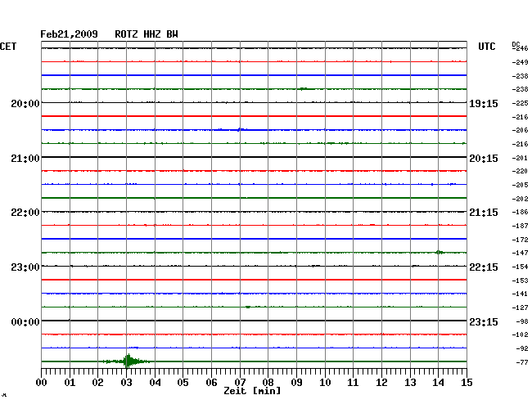Click the 21:15 UTC time label
Image resolution: width=532 pixels, height=404 pixels.
click(484, 213)
